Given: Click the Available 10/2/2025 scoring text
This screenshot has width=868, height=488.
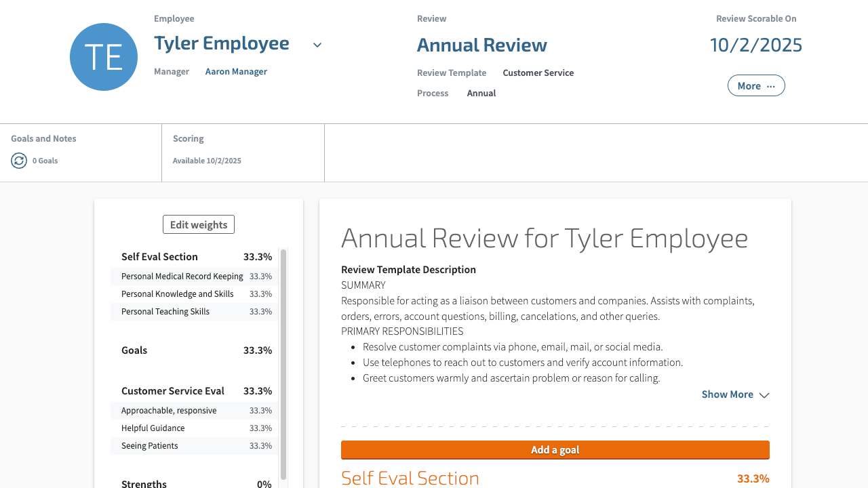Looking at the screenshot, I should pyautogui.click(x=207, y=161).
